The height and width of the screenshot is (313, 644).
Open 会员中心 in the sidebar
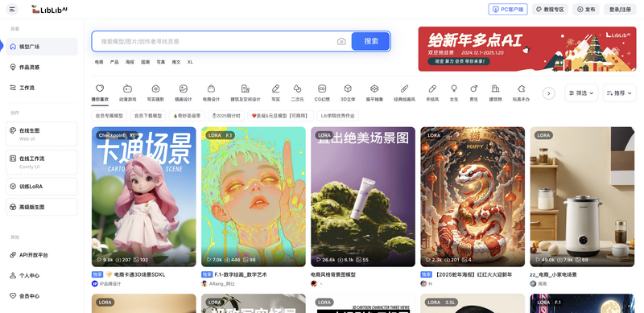(x=42, y=296)
